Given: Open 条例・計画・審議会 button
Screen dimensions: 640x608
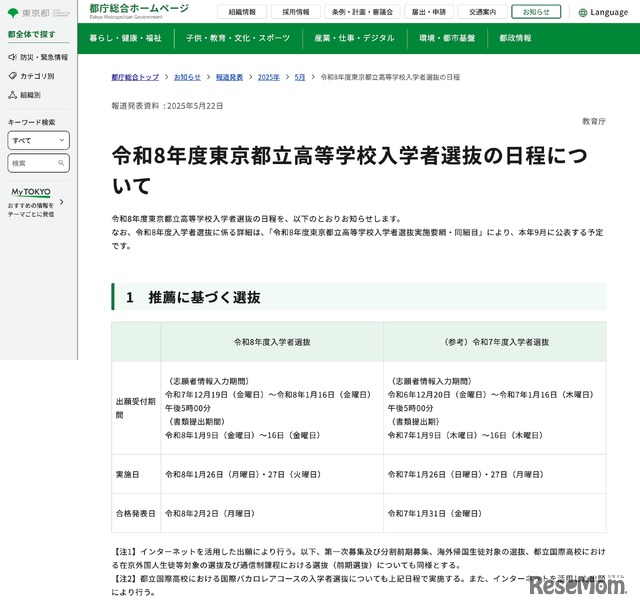Looking at the screenshot, I should coord(362,12).
